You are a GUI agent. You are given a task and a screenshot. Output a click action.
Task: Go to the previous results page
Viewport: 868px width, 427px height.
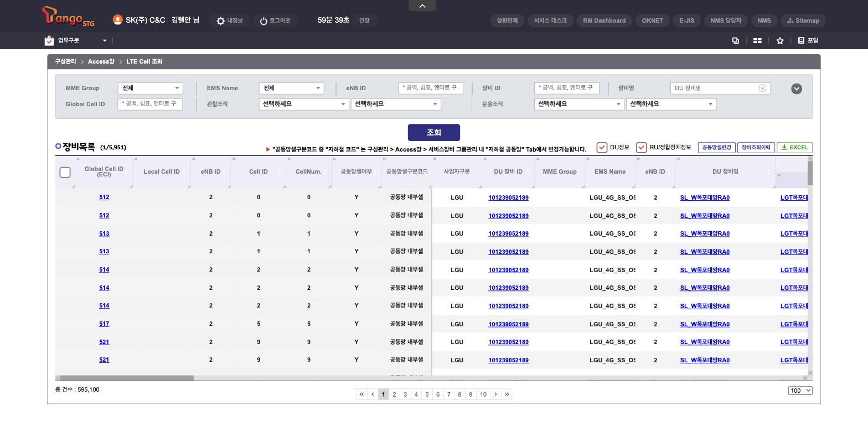click(373, 394)
